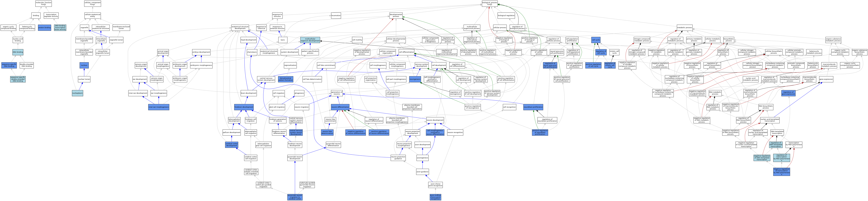Click the 'transcription regulator activity' node
Viewport: 868px width, 201px height.
coord(51,16)
